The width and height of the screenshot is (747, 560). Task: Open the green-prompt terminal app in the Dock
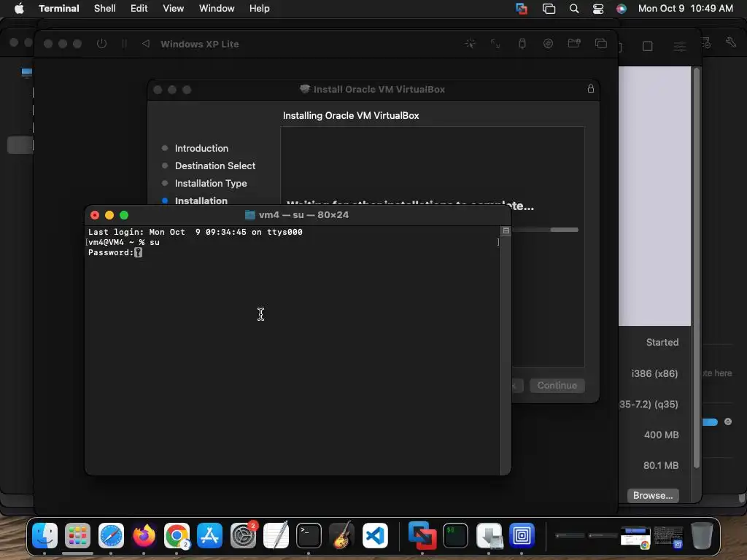pos(455,535)
